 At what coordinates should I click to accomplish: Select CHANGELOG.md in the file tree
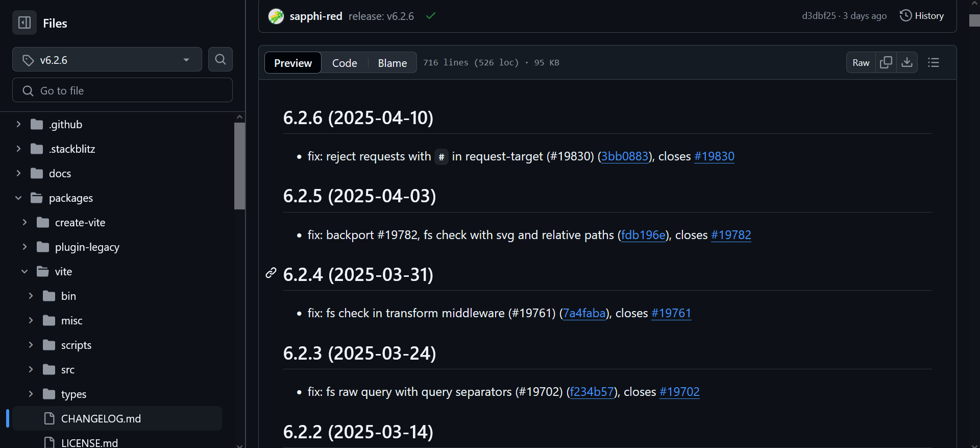click(117, 418)
